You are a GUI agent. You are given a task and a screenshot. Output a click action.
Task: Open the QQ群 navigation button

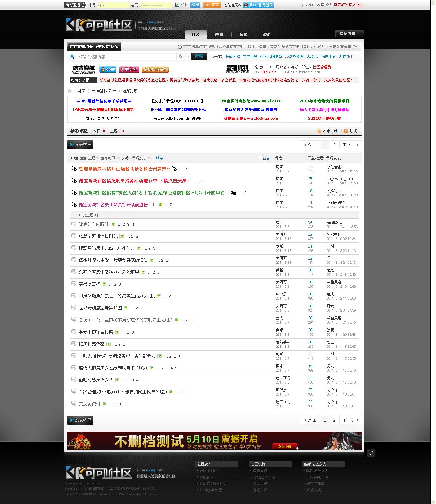[x=108, y=70]
